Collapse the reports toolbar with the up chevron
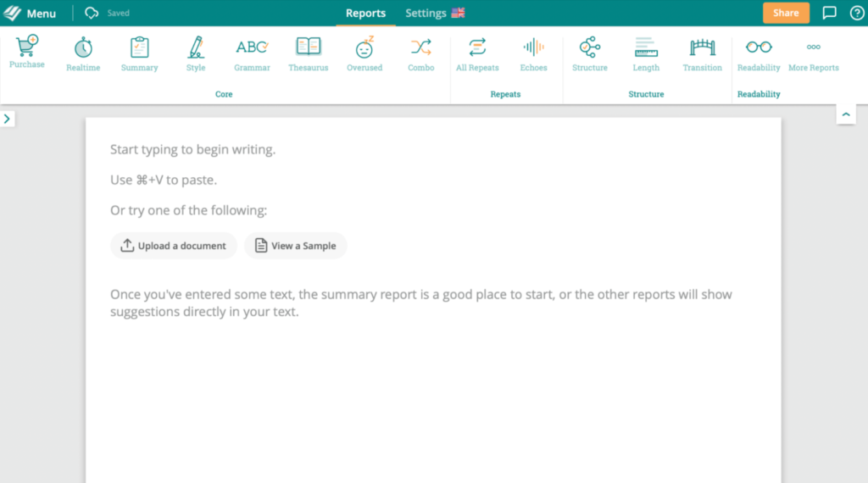 point(845,114)
